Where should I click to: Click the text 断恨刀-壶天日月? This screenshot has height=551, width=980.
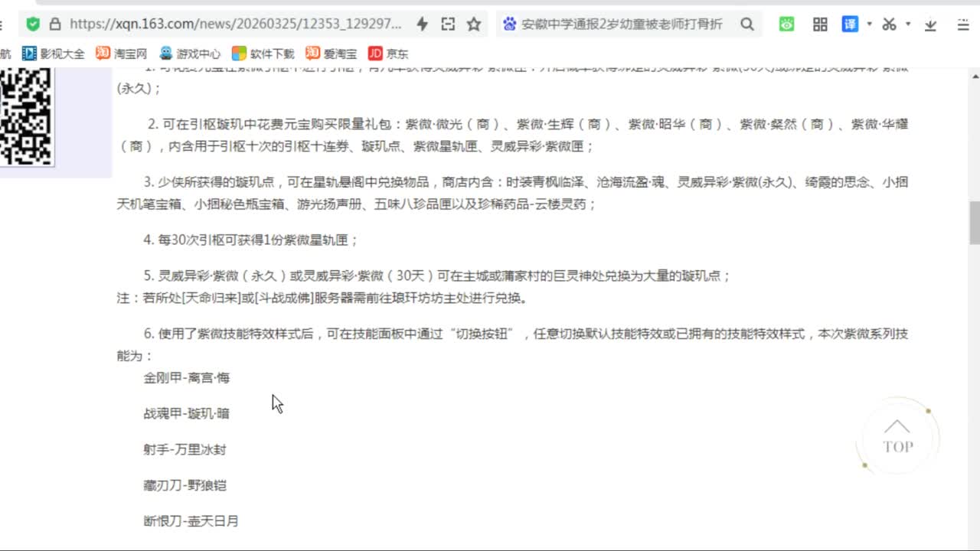pos(191,522)
